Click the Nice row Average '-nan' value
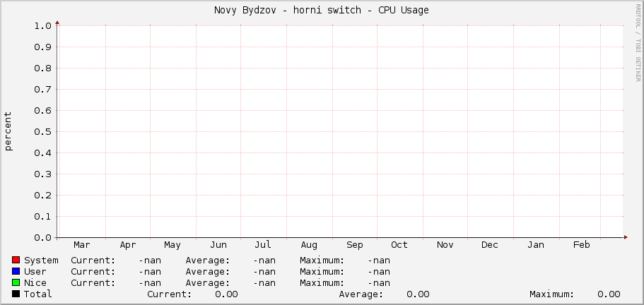Viewport: 644px width, 305px height. click(x=264, y=283)
